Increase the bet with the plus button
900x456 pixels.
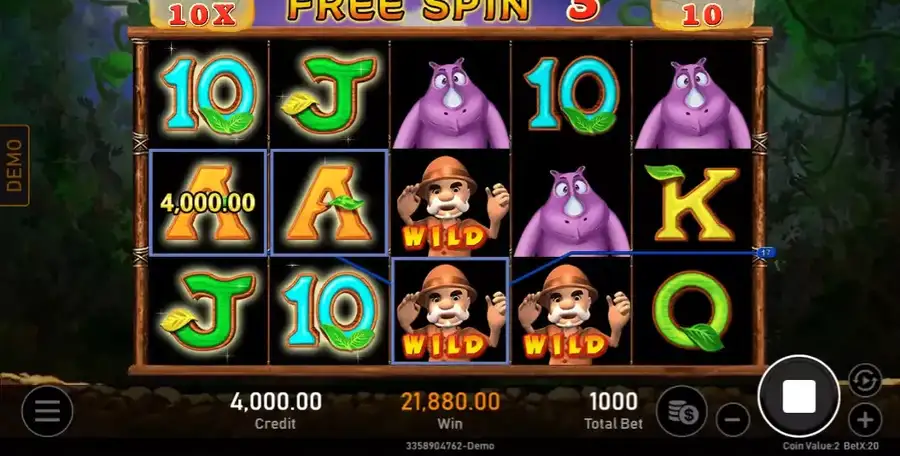865,420
